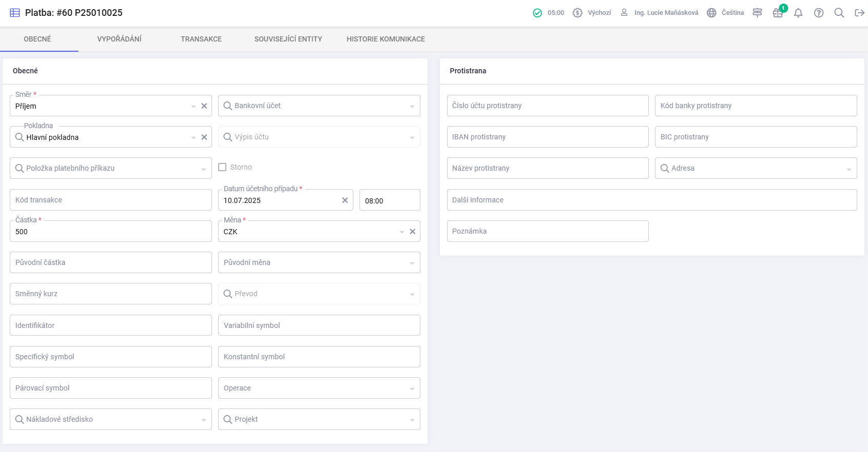Clear the Směr field value
868x452 pixels.
coord(204,106)
